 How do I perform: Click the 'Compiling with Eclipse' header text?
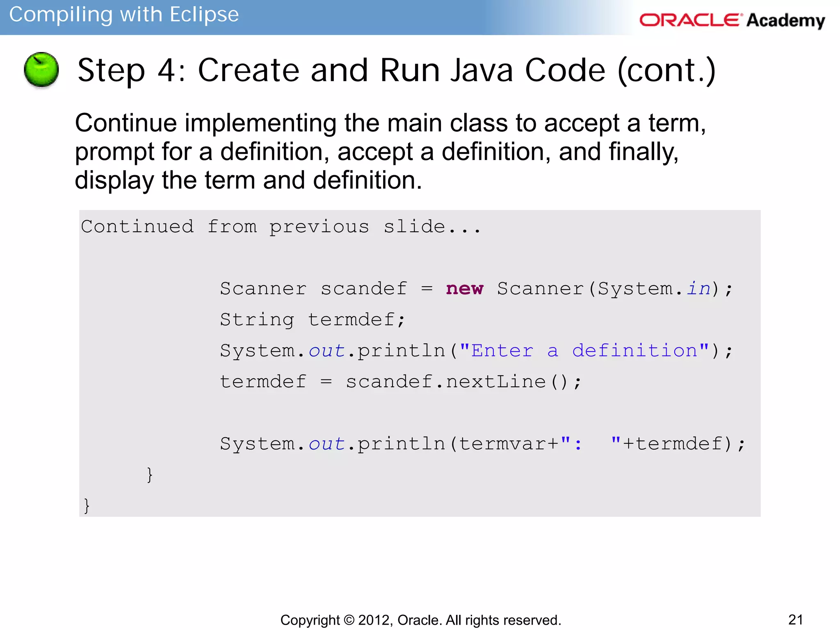tap(124, 15)
